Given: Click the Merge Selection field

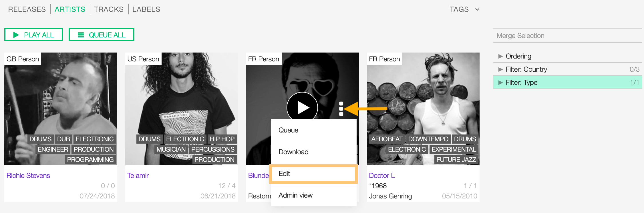Looking at the screenshot, I should click(568, 36).
